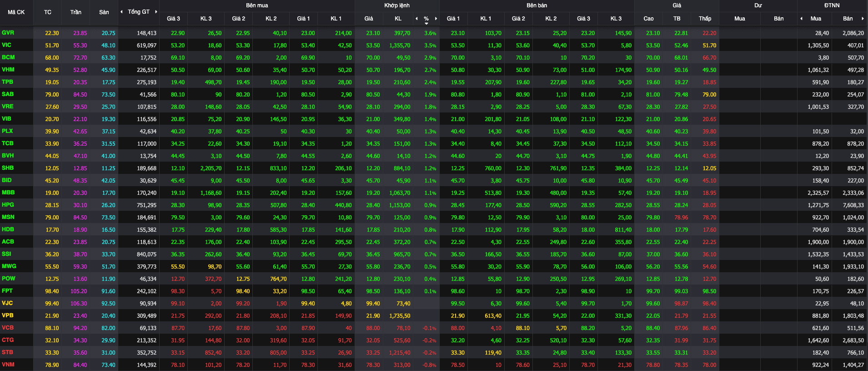Open the VIC stock symbol
The width and height of the screenshot is (868, 371).
pos(7,45)
